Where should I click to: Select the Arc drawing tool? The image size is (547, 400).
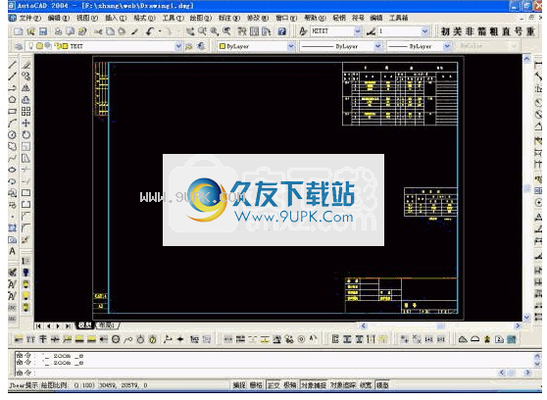[x=12, y=123]
